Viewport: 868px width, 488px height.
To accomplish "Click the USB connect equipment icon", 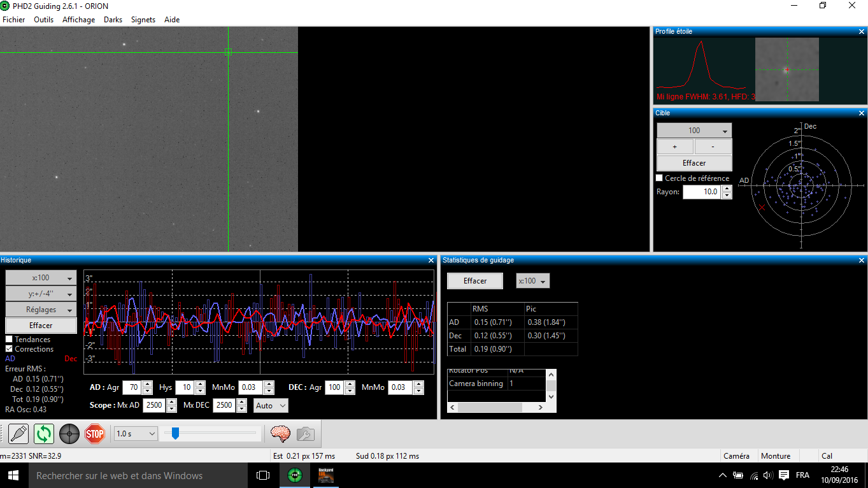I will (x=18, y=434).
